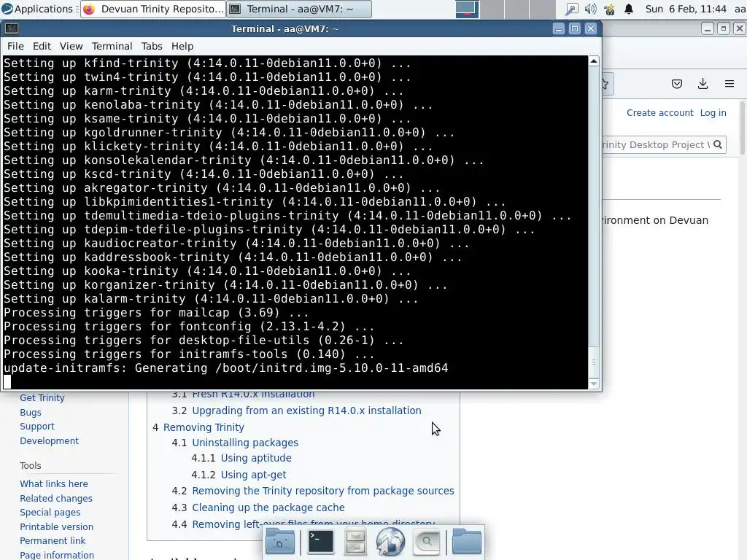This screenshot has width=747, height=560.
Task: Jump to section 4 Removing Trinity
Action: coord(204,427)
